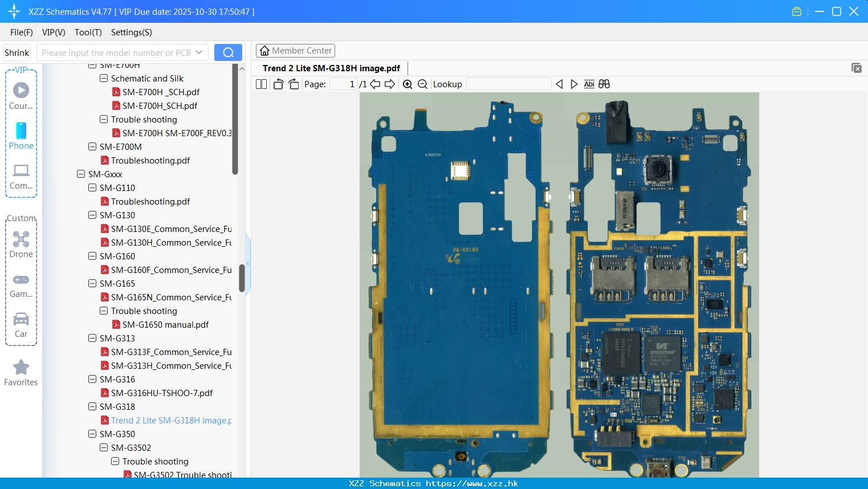Screen dimensions: 868x489
Task: Collapse Trouble shooting under SM-G165
Action: pyautogui.click(x=104, y=311)
